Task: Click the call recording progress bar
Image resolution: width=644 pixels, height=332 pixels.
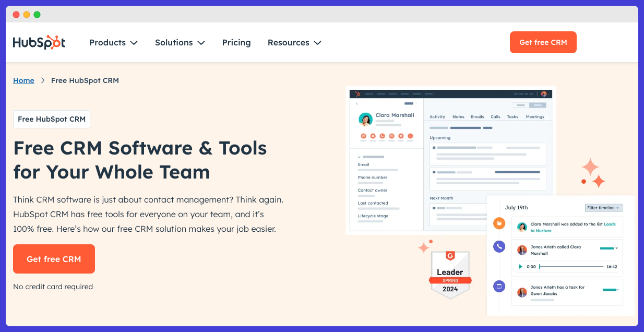Action: [x=571, y=267]
